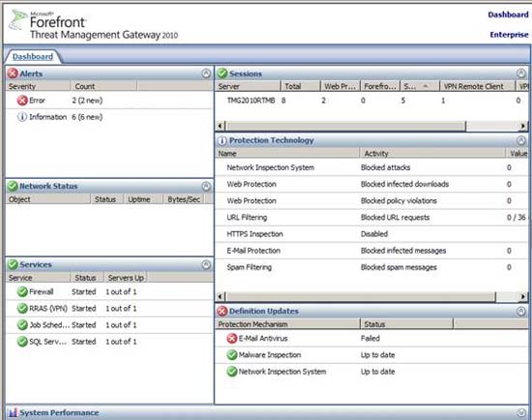Viewport: 532px width, 420px height.
Task: Sort protection technology by Activity column
Action: (432, 154)
